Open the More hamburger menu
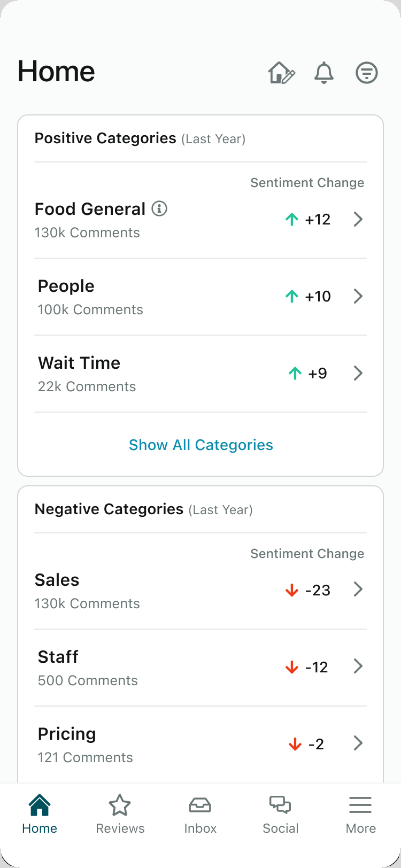The width and height of the screenshot is (401, 868). click(x=360, y=805)
